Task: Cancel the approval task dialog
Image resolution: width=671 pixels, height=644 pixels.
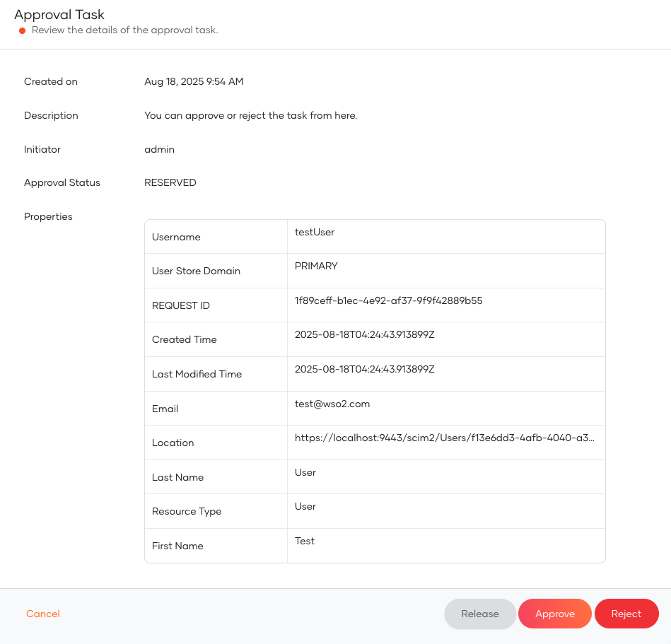Action: 43,614
